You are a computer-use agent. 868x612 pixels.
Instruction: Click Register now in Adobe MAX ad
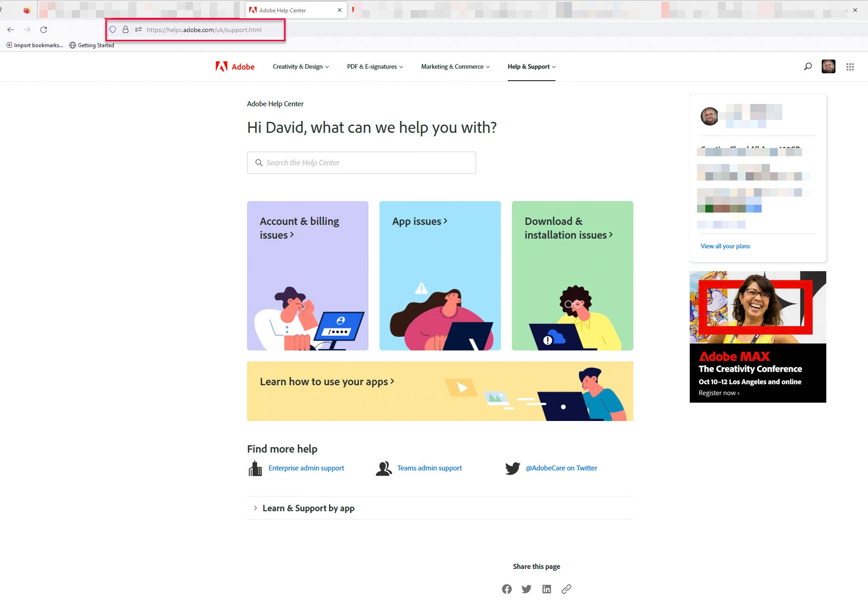719,393
